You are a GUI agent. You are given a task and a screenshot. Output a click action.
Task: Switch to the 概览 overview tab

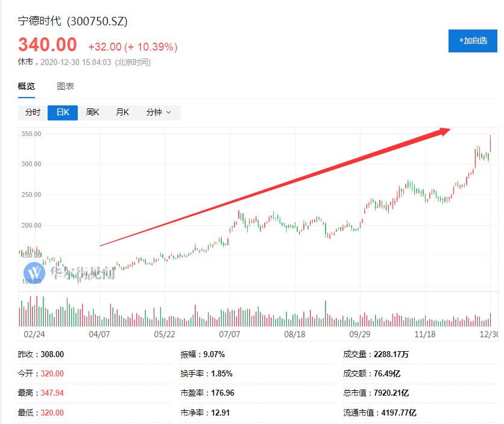[x=27, y=86]
